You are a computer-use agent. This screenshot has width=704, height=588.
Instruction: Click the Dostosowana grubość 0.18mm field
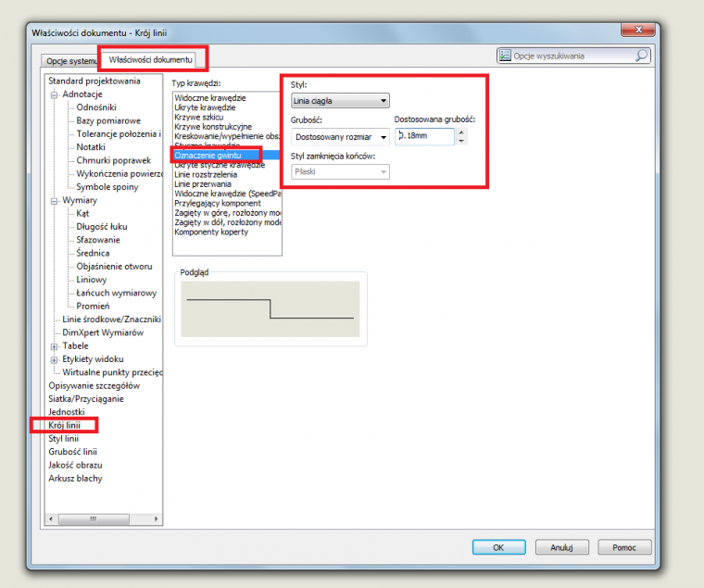(x=425, y=136)
